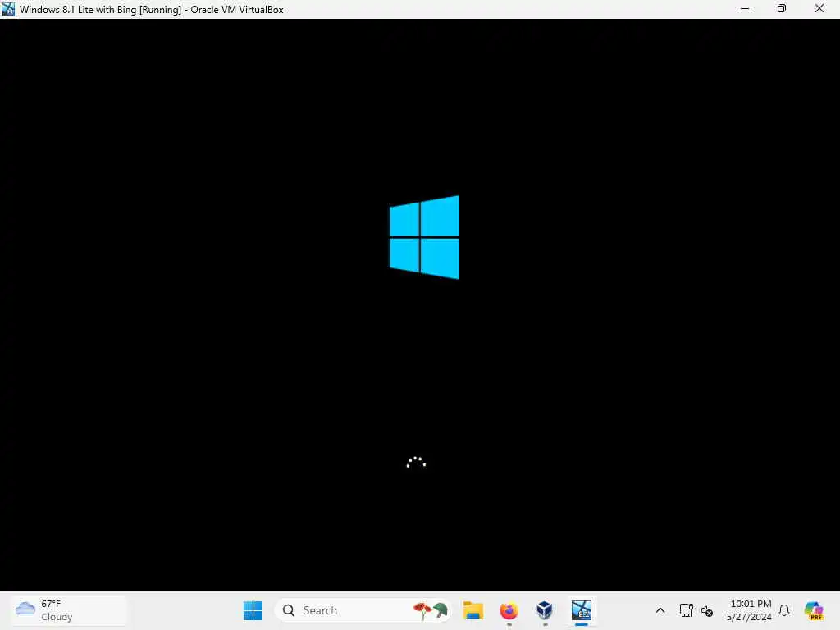Click the muted volume tray icon

click(707, 610)
